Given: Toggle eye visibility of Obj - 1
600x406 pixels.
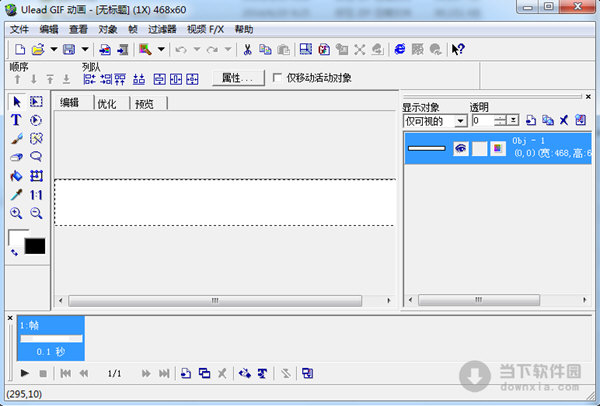Looking at the screenshot, I should tap(461, 148).
